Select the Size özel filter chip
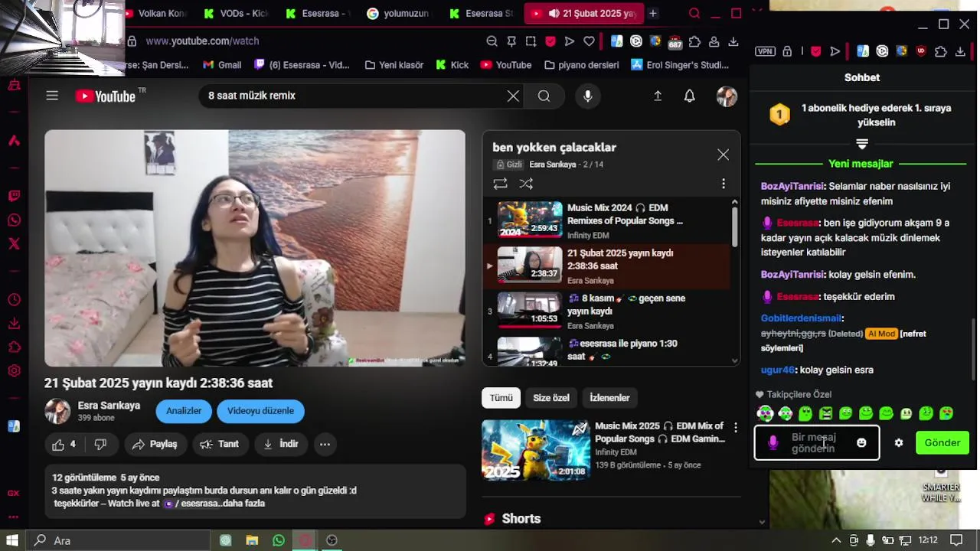The width and height of the screenshot is (980, 551). [x=551, y=398]
